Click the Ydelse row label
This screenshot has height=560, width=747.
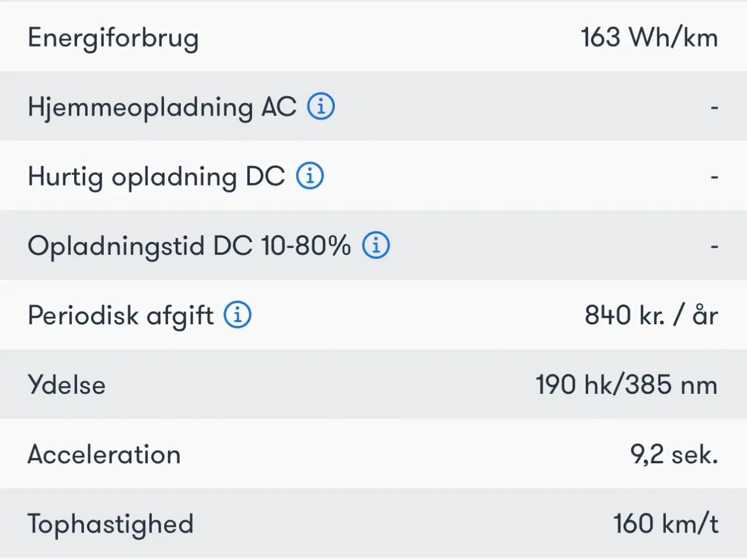click(x=67, y=385)
